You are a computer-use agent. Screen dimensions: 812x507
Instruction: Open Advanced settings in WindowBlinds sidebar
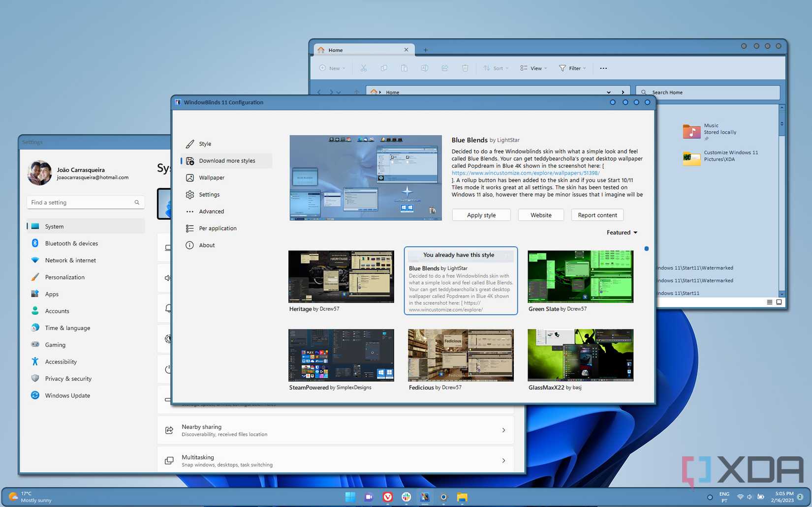click(x=212, y=211)
